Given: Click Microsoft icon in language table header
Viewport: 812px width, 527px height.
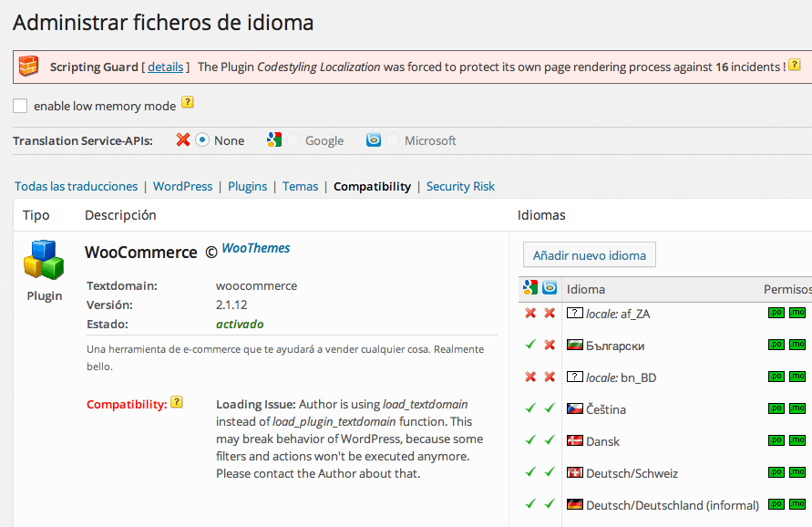Looking at the screenshot, I should coord(550,287).
